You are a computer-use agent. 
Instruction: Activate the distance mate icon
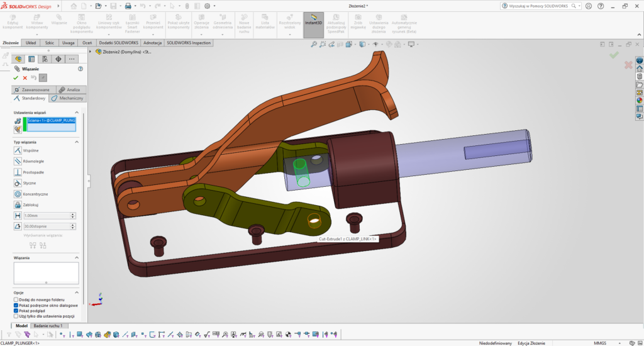coord(18,215)
